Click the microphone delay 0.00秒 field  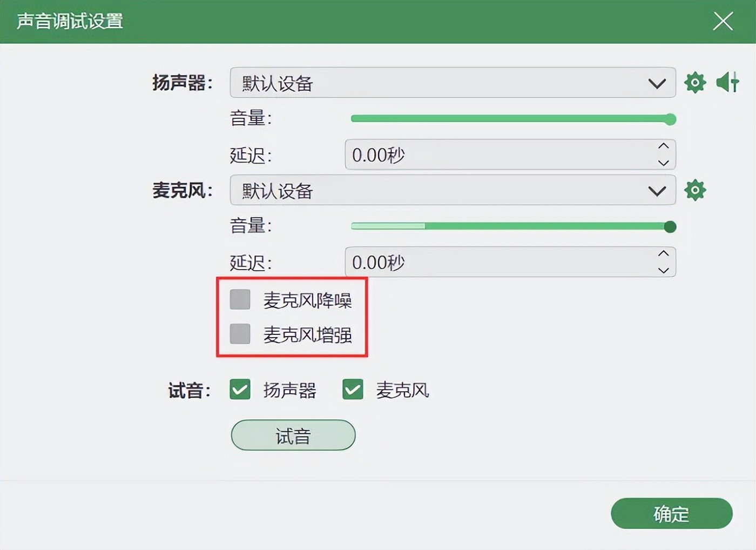[497, 263]
